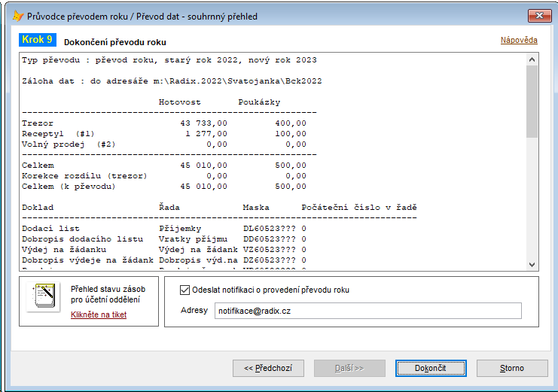Click the Přehled stavu zásob label
558x392 pixels.
point(108,294)
